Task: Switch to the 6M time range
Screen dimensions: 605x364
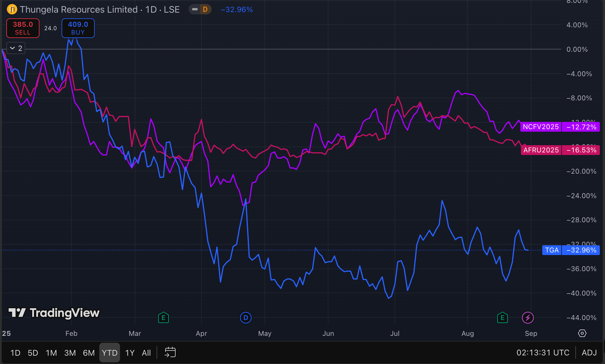Action: click(x=89, y=353)
